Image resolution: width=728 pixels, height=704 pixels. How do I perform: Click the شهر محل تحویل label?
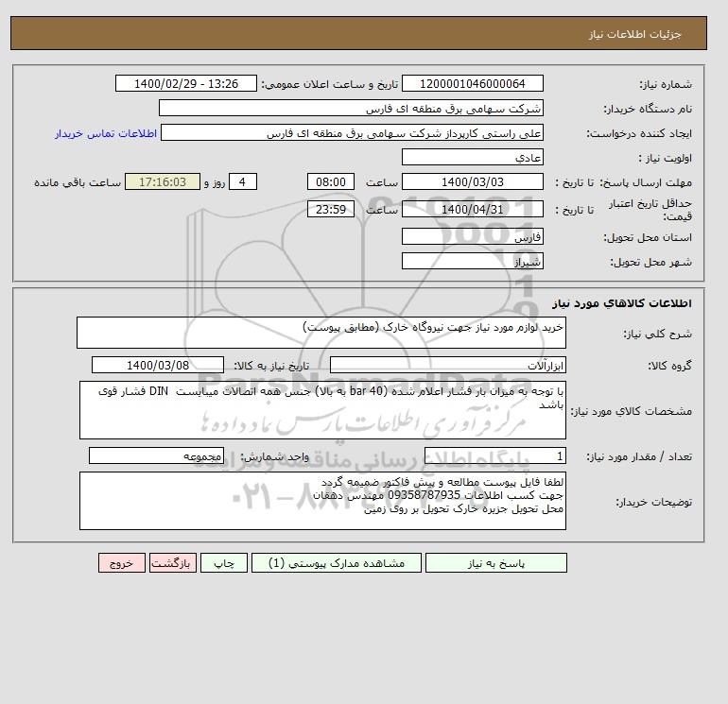coord(650,262)
